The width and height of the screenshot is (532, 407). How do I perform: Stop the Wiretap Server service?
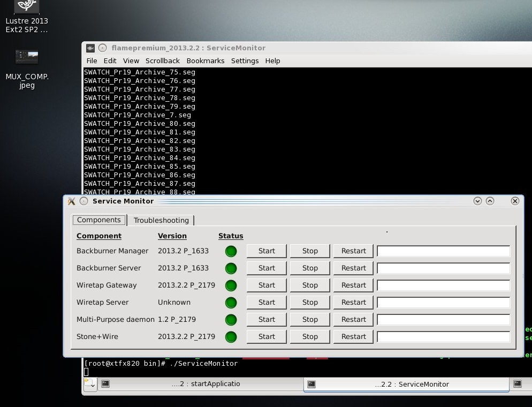pyautogui.click(x=310, y=303)
